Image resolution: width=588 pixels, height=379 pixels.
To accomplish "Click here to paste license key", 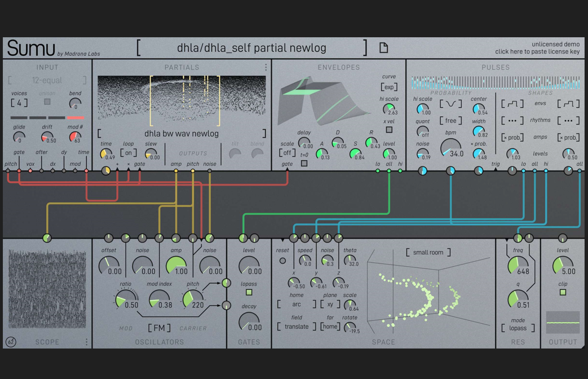I will [537, 51].
